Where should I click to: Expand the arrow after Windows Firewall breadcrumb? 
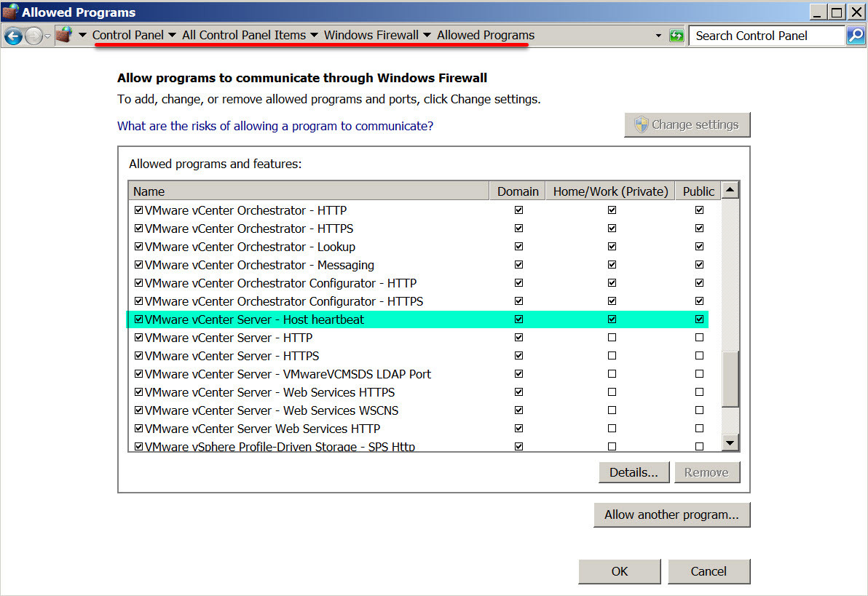coord(427,35)
